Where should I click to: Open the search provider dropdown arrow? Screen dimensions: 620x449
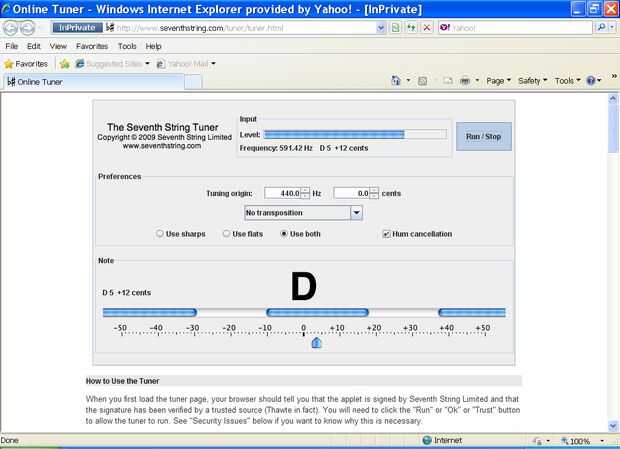(612, 27)
